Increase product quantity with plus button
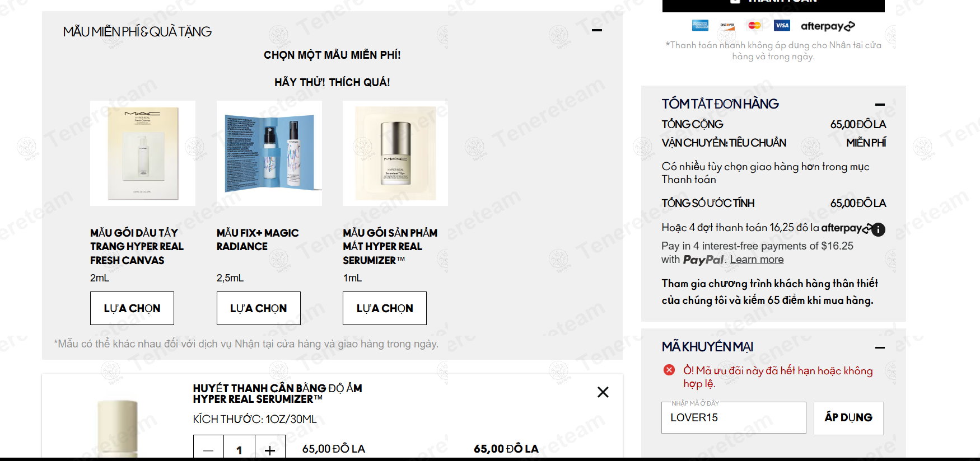The width and height of the screenshot is (980, 461). coord(270,450)
